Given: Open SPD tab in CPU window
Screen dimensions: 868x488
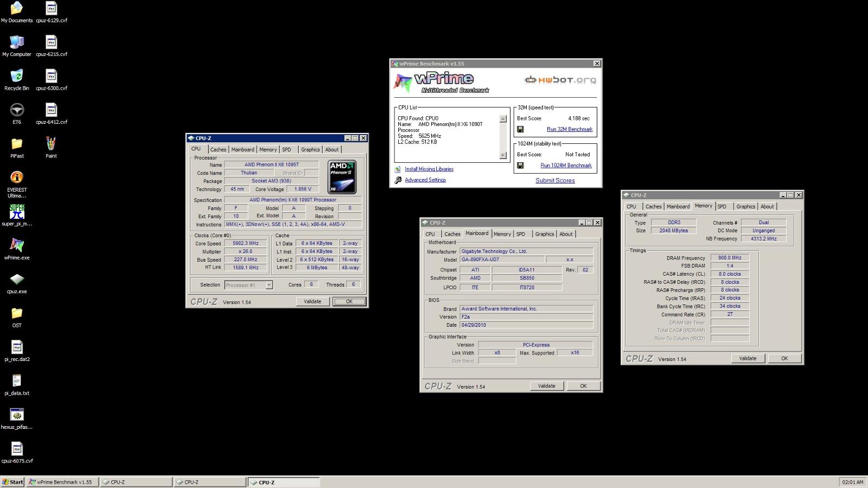Looking at the screenshot, I should tap(287, 150).
